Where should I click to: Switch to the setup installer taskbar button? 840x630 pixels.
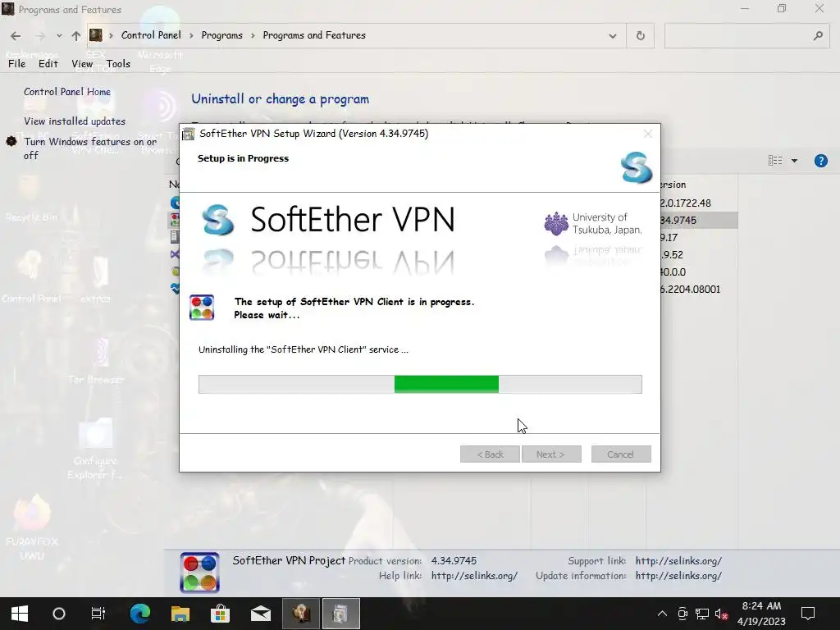[x=340, y=614]
